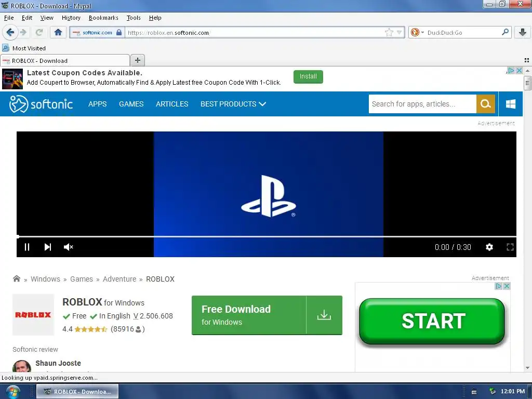Open the Tools menu

click(x=134, y=18)
